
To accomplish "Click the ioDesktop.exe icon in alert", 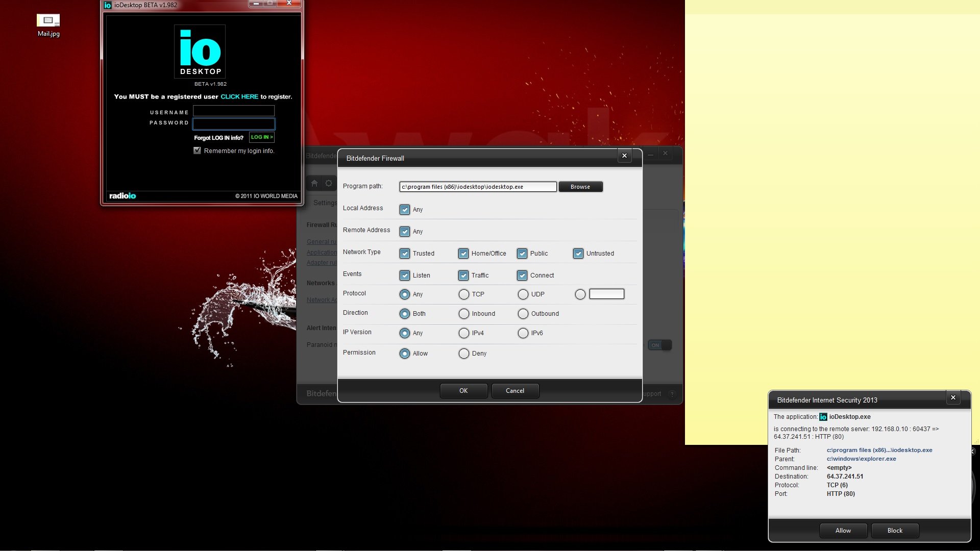I will [x=823, y=417].
